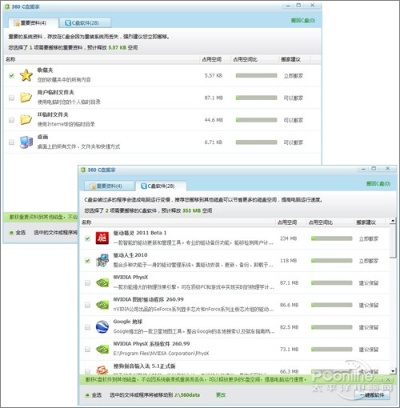This screenshot has height=408, width=400.
Task: Check the NVIDIA PhysX 87.1 MB checkbox
Action: click(x=87, y=283)
